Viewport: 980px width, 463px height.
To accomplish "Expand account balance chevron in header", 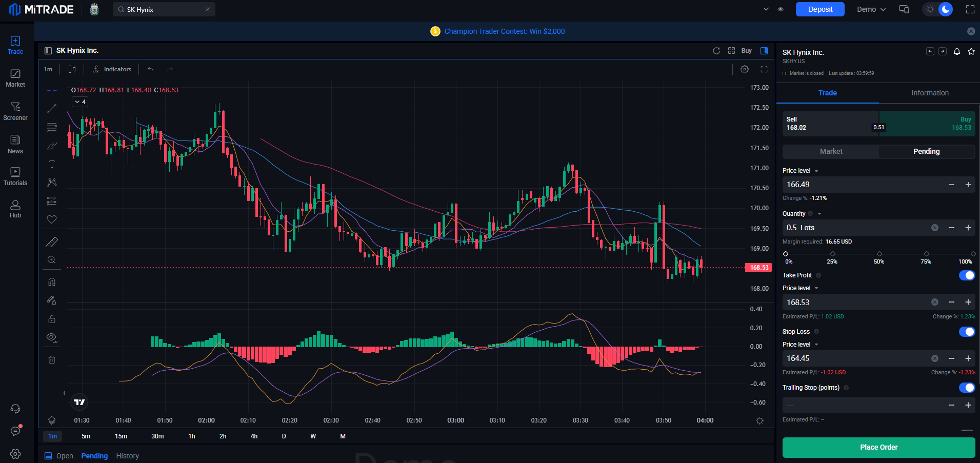I will pos(766,9).
